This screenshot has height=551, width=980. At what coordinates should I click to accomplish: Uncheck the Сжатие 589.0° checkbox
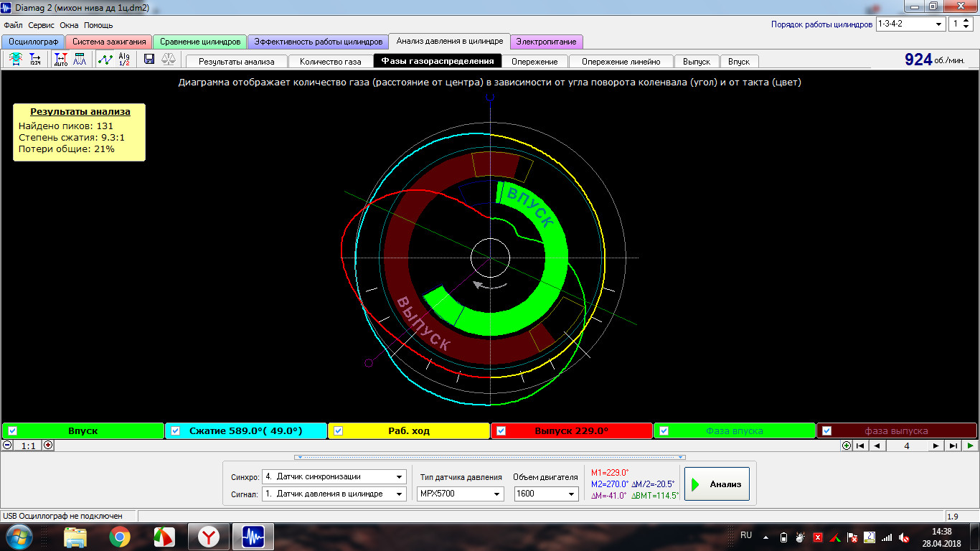[175, 431]
